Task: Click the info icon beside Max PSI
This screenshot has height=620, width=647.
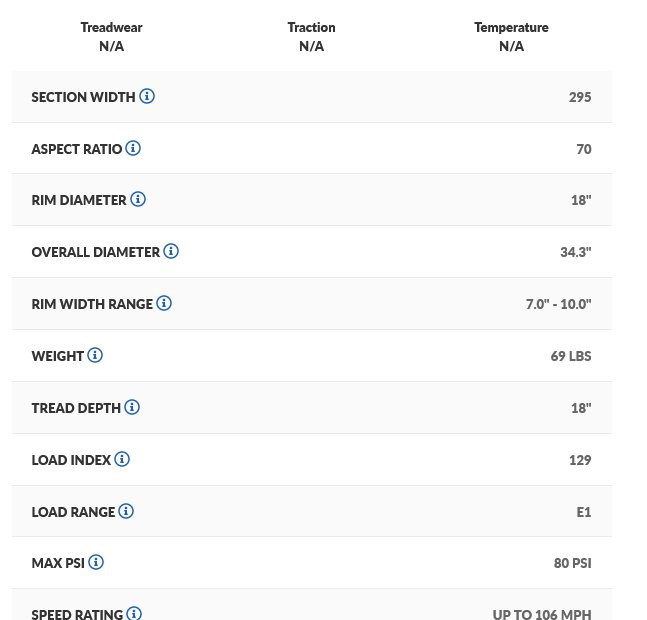Action: click(96, 562)
